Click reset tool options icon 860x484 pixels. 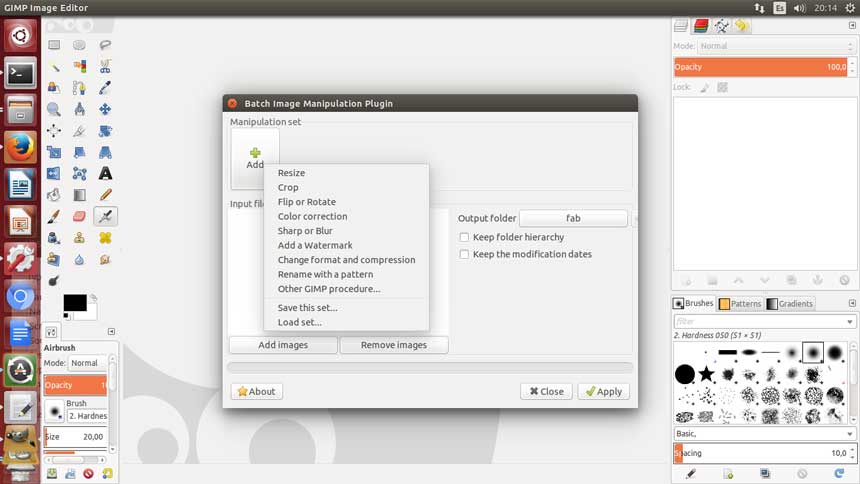tap(107, 473)
